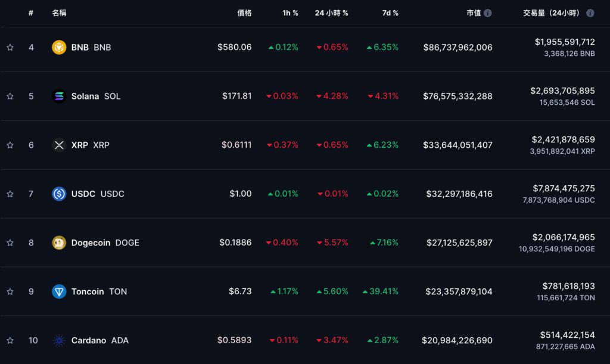
Task: Click the XRP coin logo icon
Action: tap(59, 145)
